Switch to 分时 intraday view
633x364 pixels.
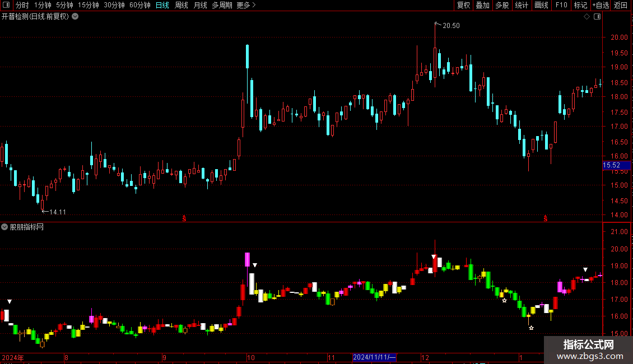[x=22, y=5]
